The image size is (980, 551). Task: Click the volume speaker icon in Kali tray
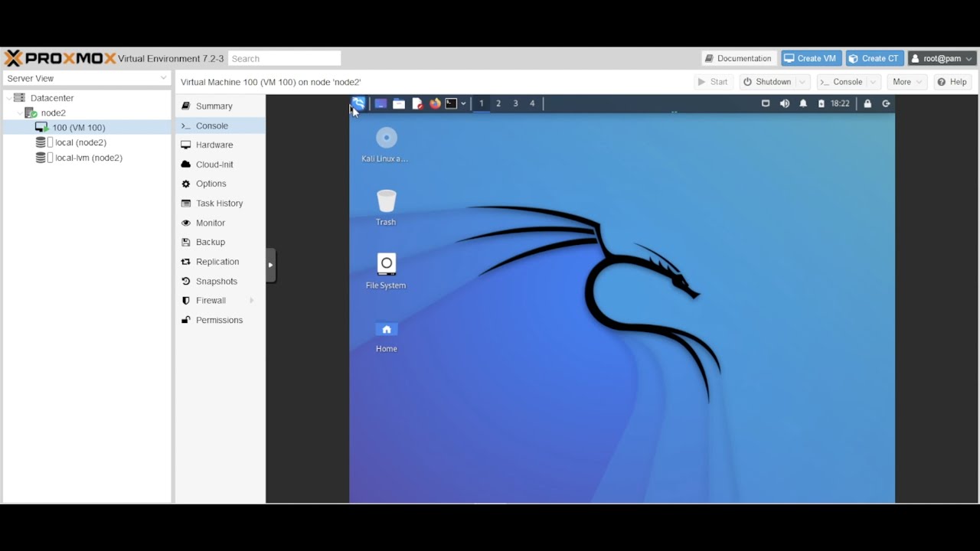(784, 103)
